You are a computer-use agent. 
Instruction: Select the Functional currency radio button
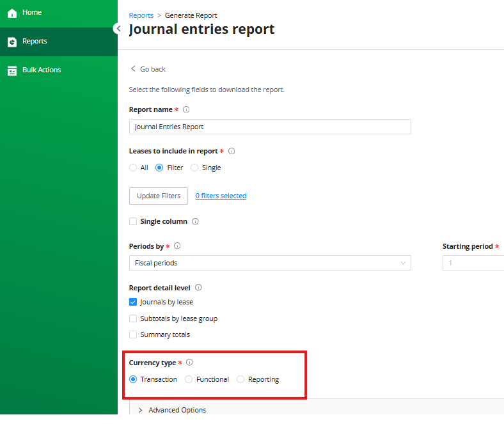tap(189, 379)
